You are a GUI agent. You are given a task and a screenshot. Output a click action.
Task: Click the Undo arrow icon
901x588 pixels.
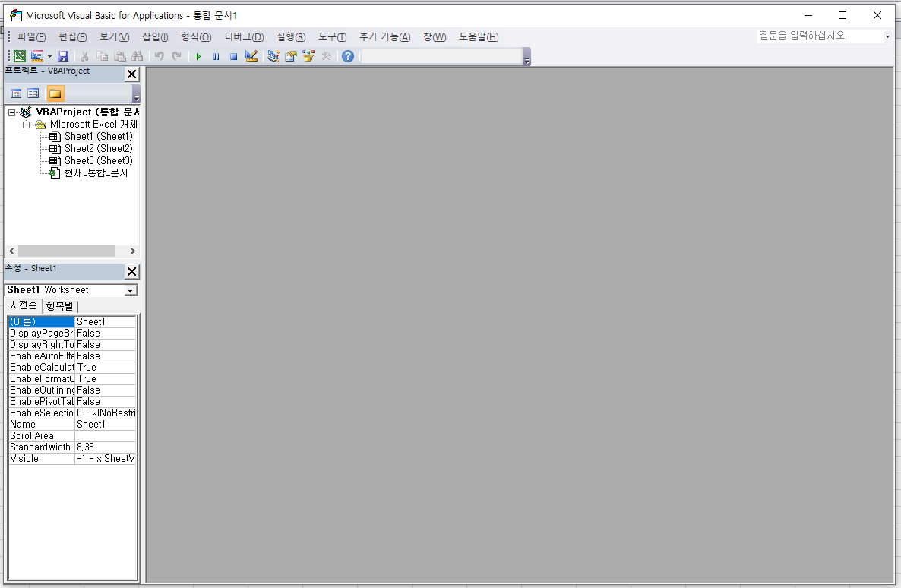point(160,56)
